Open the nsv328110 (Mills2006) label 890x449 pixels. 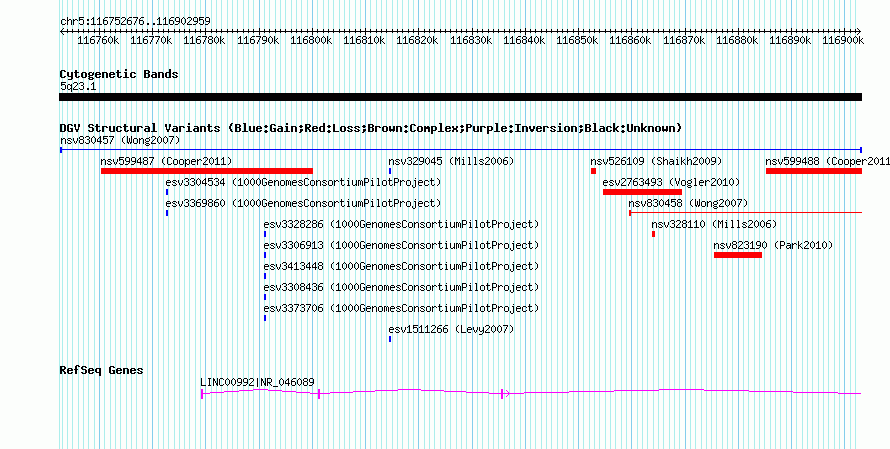(714, 224)
